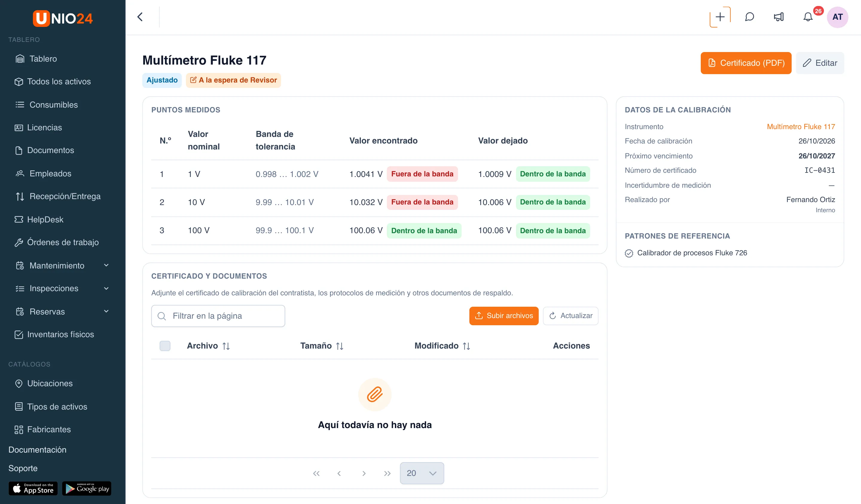This screenshot has height=504, width=861.
Task: Click the Editar button
Action: point(820,63)
